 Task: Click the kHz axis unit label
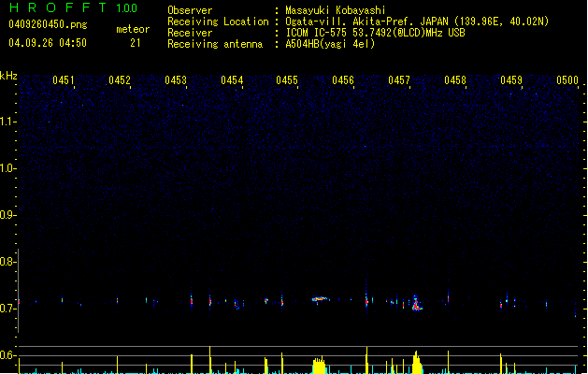click(8, 76)
